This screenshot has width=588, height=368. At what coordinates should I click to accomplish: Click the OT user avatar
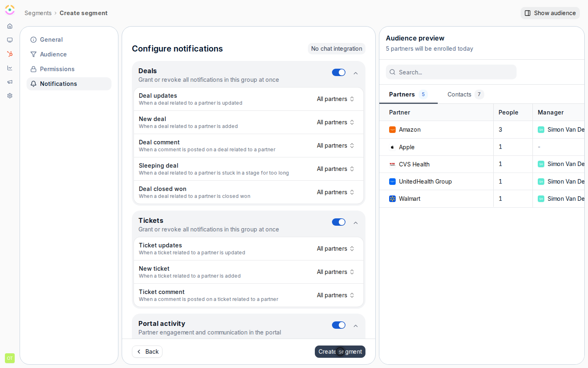(x=10, y=358)
